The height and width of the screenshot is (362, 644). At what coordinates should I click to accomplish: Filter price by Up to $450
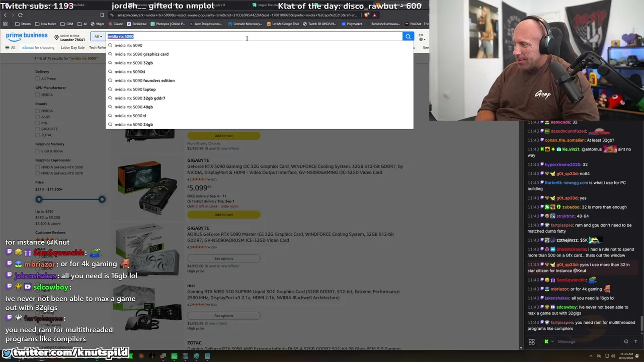(x=44, y=212)
